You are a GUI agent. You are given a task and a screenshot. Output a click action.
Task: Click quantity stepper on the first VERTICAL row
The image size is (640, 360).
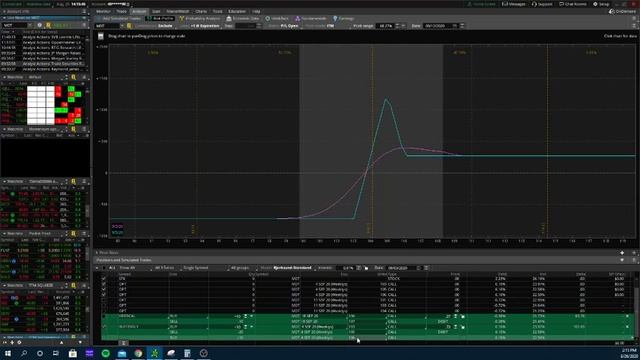[x=245, y=316]
